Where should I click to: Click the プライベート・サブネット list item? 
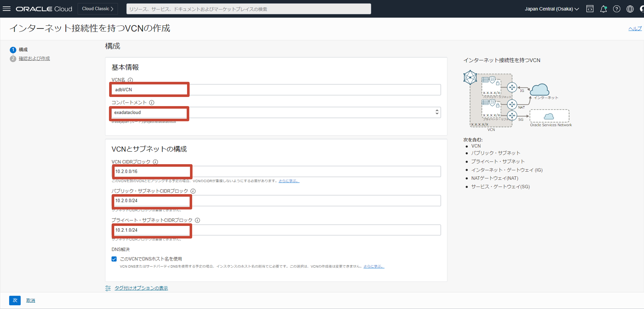pos(498,161)
